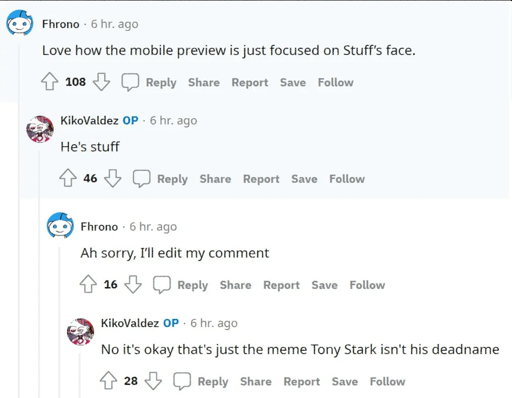Image resolution: width=512 pixels, height=398 pixels.
Task: Upvote Fhrono's mobile preview comment
Action: click(x=50, y=82)
